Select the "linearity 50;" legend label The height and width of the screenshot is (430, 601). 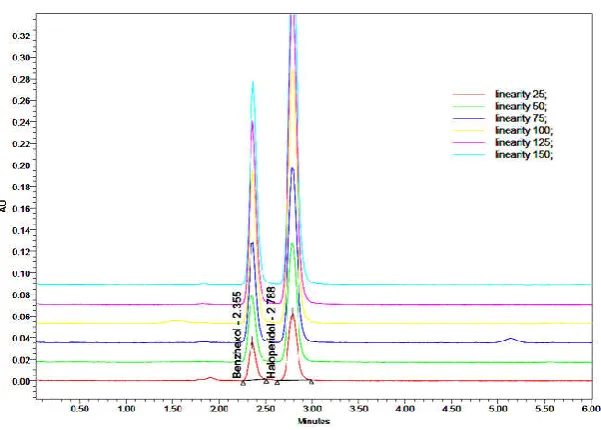(x=521, y=106)
